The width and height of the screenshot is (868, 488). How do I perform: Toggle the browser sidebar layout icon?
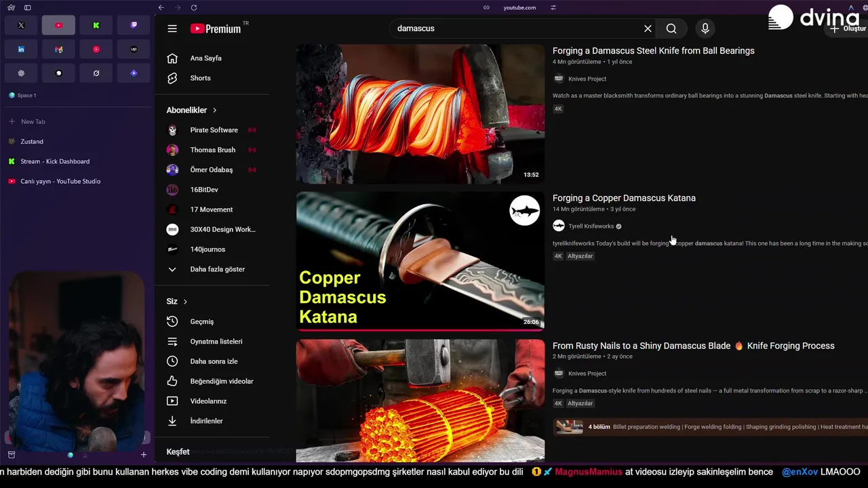coord(27,7)
